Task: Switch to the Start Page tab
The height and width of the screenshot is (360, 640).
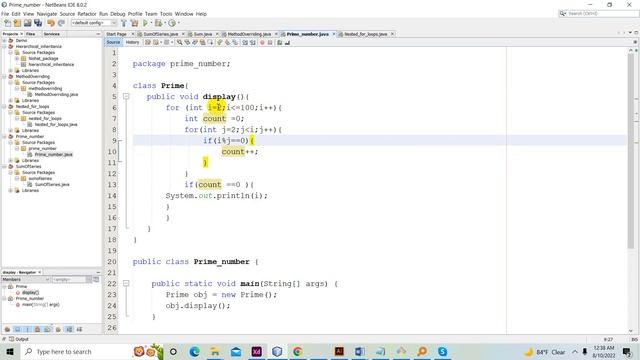Action: 116,34
